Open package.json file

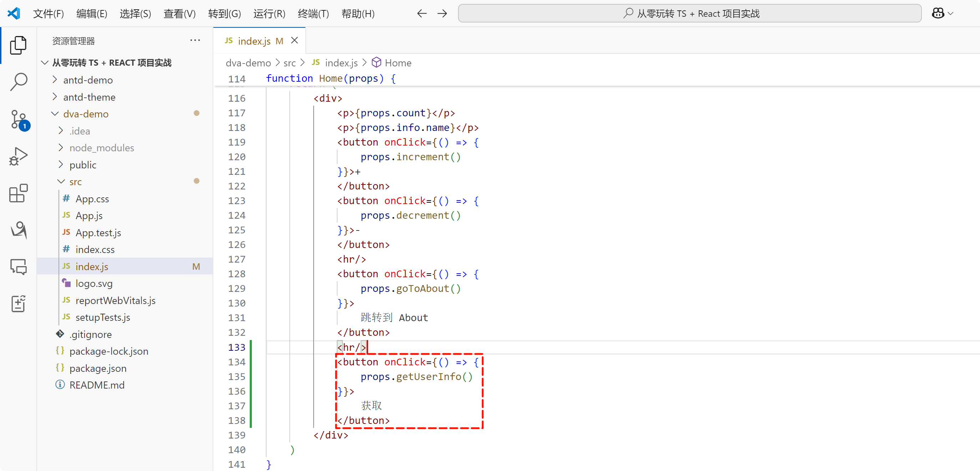(98, 368)
